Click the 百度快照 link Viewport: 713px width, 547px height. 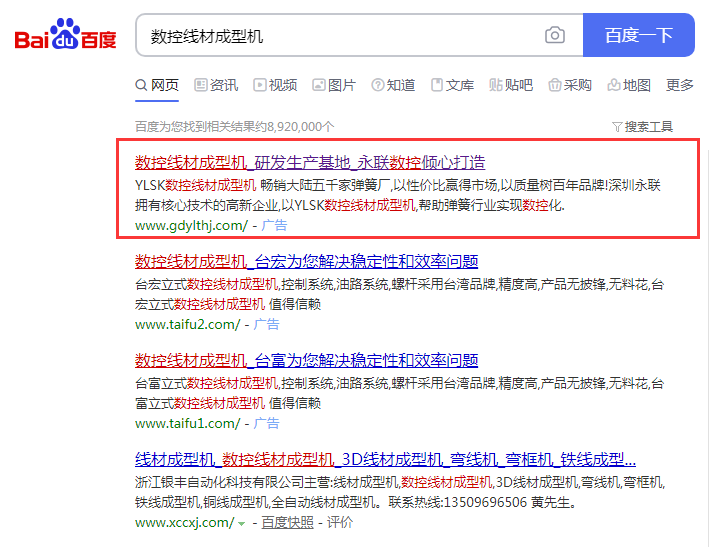pos(287,522)
